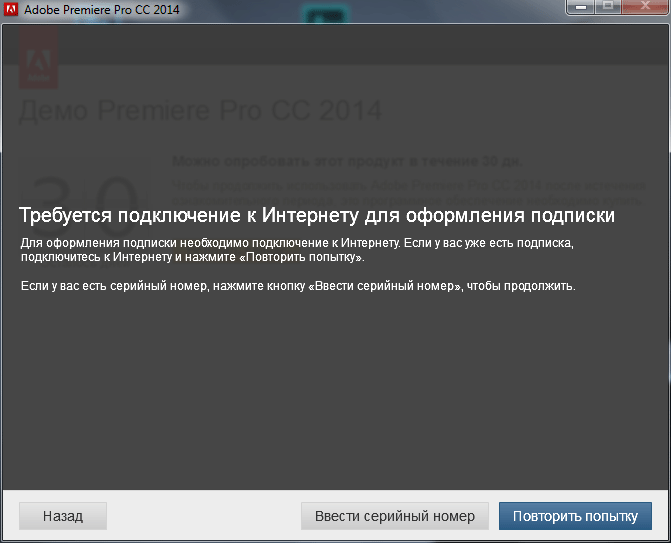This screenshot has height=543, width=671.
Task: Click the sentence mentioning «Повторить попытку»
Action: pos(297,250)
